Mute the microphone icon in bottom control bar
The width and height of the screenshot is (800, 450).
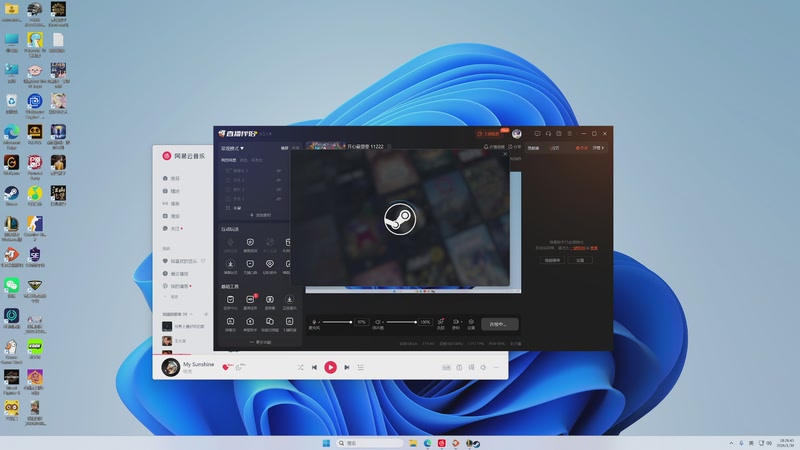[314, 322]
